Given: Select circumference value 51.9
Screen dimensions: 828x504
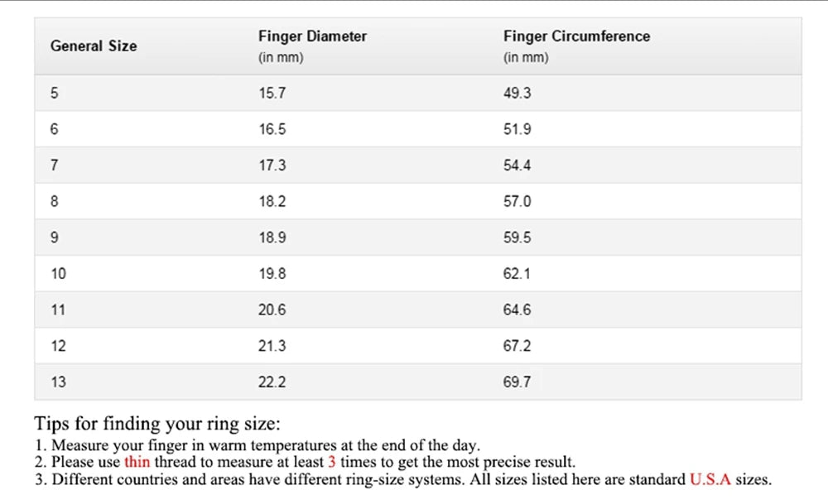Looking at the screenshot, I should [x=517, y=129].
